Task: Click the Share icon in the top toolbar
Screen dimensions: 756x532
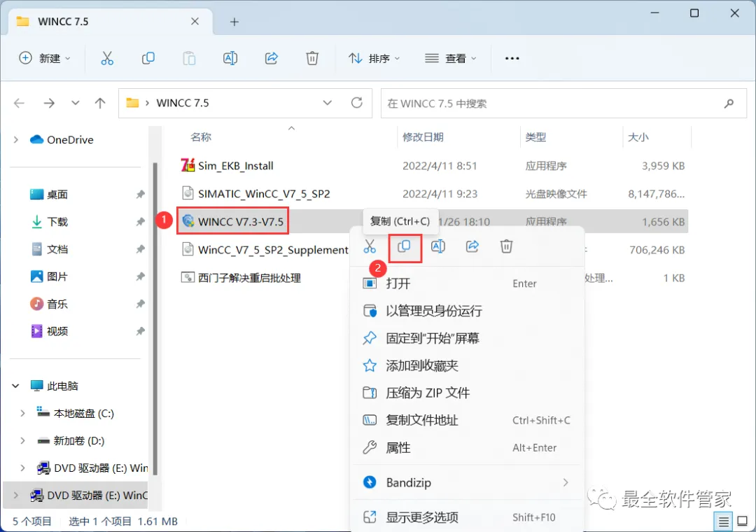Action: (x=272, y=58)
